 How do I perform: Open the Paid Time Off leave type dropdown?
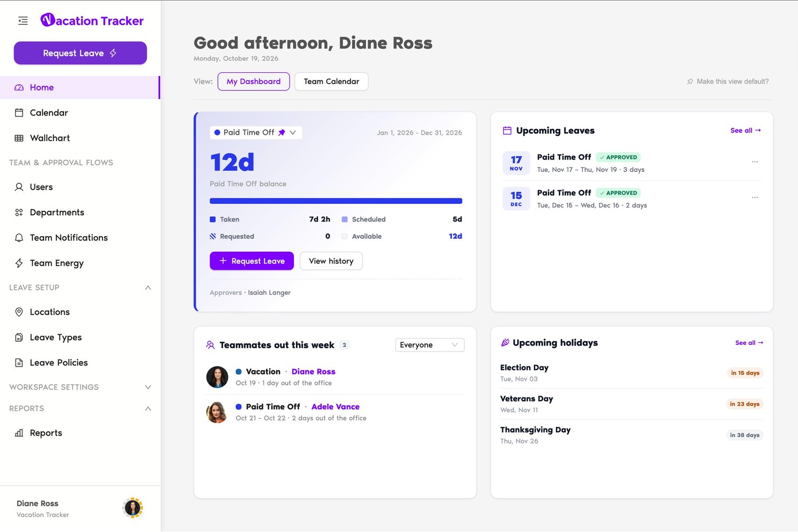click(x=256, y=133)
